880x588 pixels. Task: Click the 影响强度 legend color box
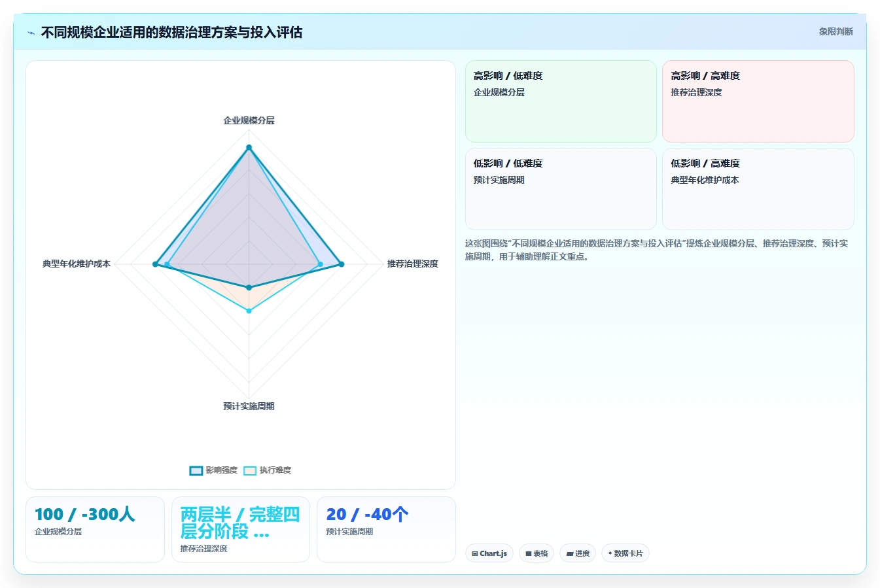[196, 471]
